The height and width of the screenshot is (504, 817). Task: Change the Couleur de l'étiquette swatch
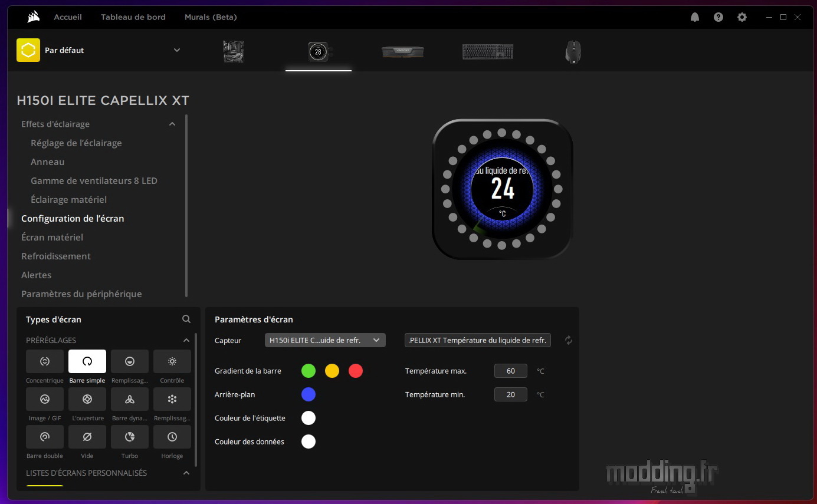(309, 418)
